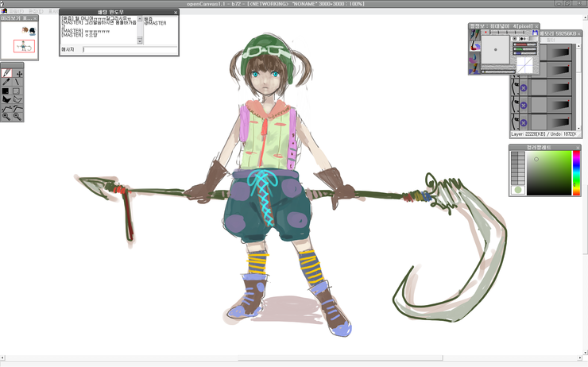The width and height of the screenshot is (588, 367).
Task: Select the filled rectangle tool
Action: (x=6, y=91)
